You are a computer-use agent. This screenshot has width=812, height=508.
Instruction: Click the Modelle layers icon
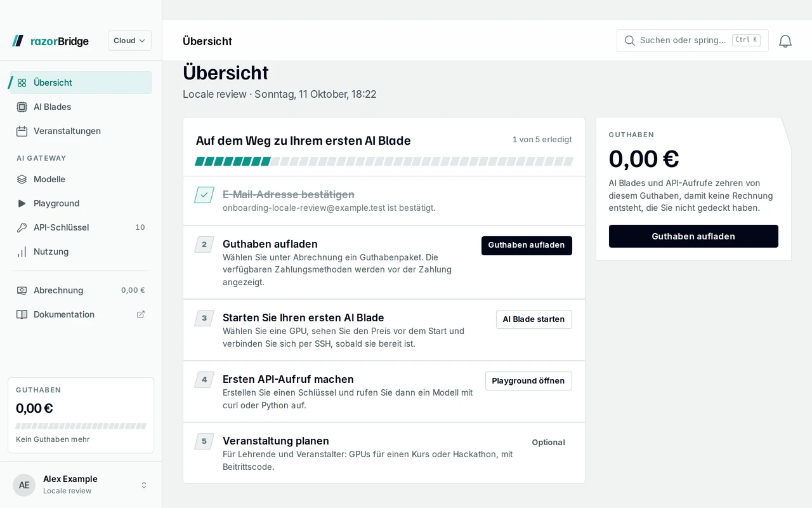[x=22, y=179]
